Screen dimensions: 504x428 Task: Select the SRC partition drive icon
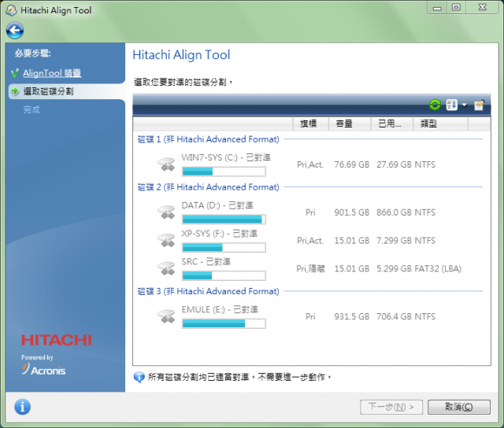(x=166, y=268)
